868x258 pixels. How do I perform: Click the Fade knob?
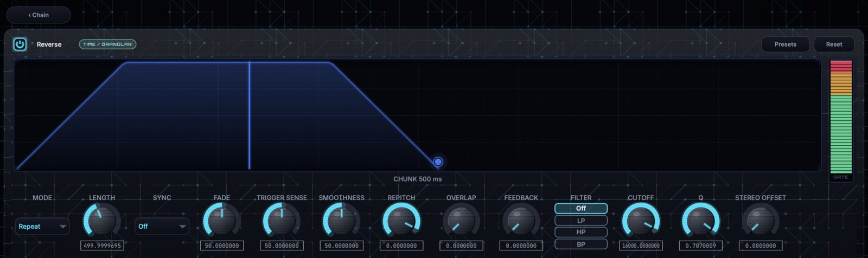tap(221, 221)
